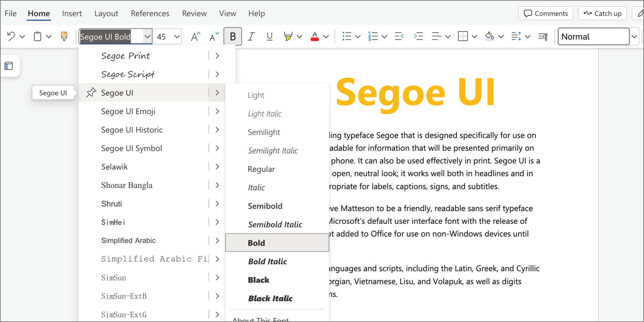Toggle Underline formatting
This screenshot has width=644, height=322.
coord(269,36)
